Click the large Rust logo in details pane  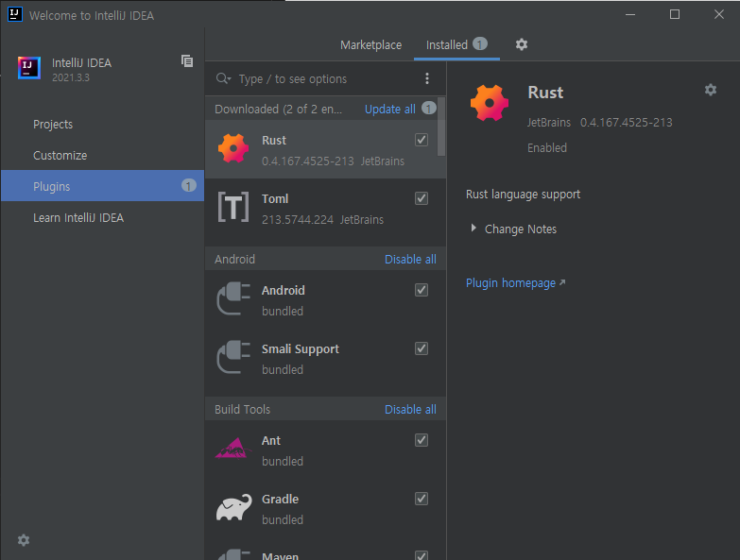tap(490, 103)
